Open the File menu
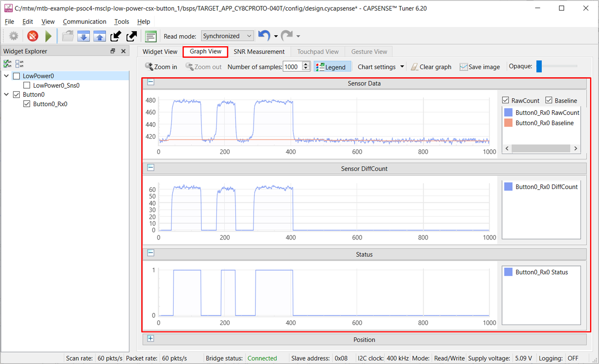This screenshot has height=364, width=599. coord(9,21)
